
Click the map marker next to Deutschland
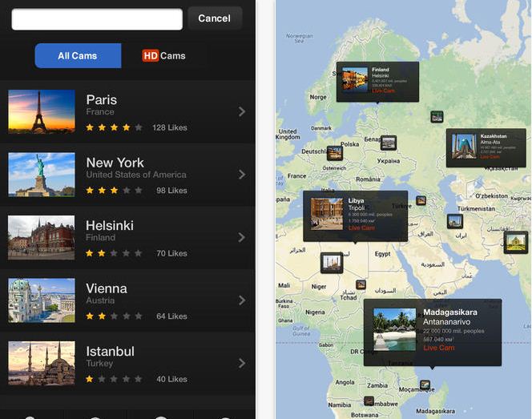[334, 152]
